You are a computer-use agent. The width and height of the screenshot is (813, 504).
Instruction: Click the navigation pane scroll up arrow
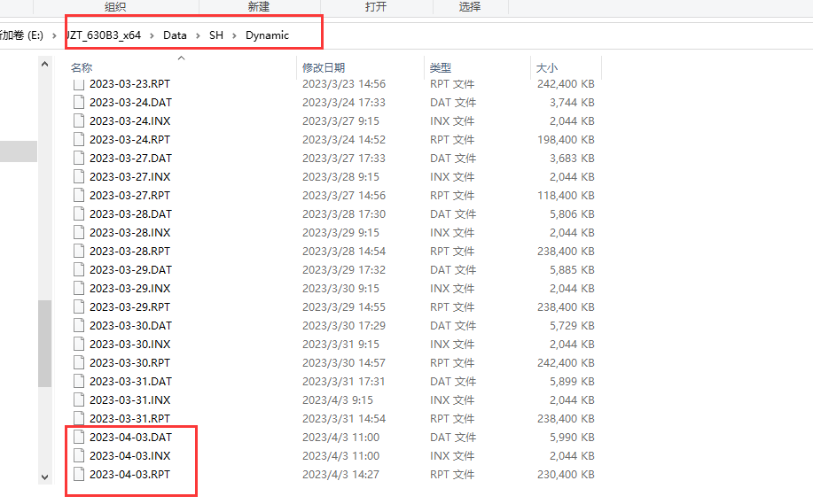click(44, 65)
